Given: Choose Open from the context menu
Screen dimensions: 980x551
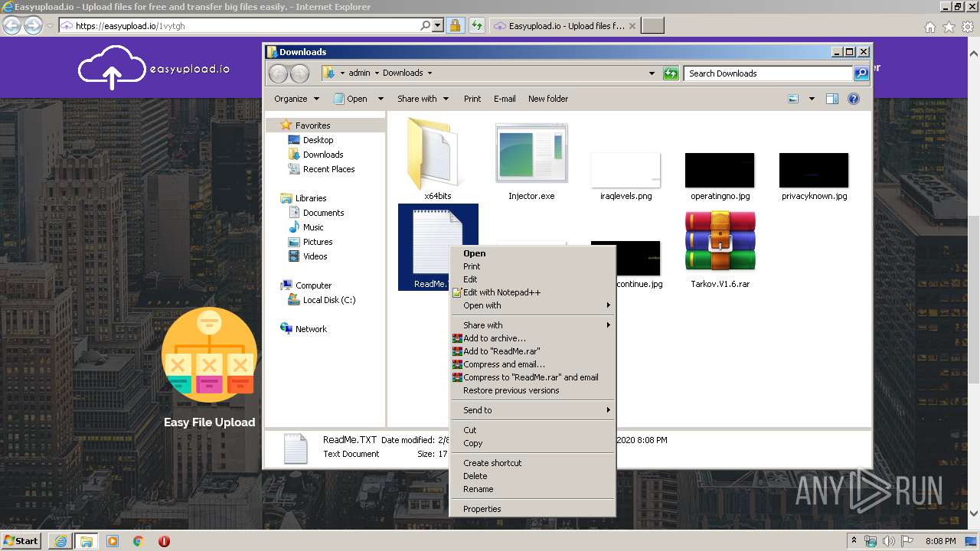Looking at the screenshot, I should click(532, 253).
